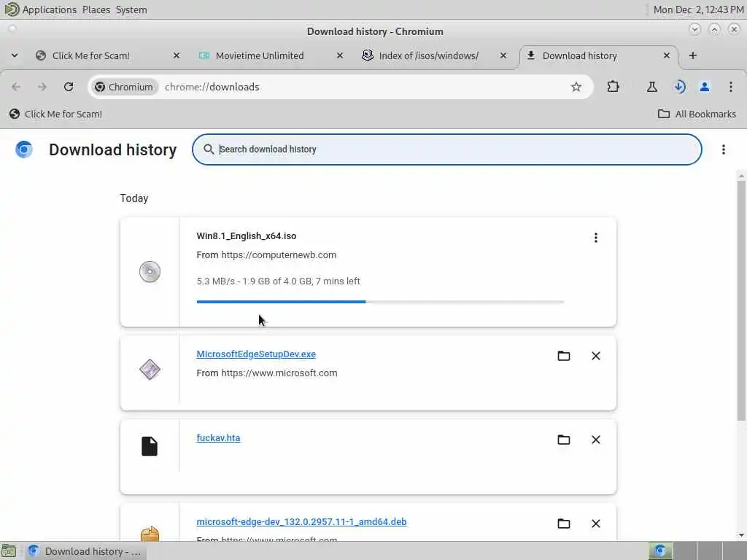Click the https://computernewb.com source URL
This screenshot has width=747, height=560.
tap(279, 254)
